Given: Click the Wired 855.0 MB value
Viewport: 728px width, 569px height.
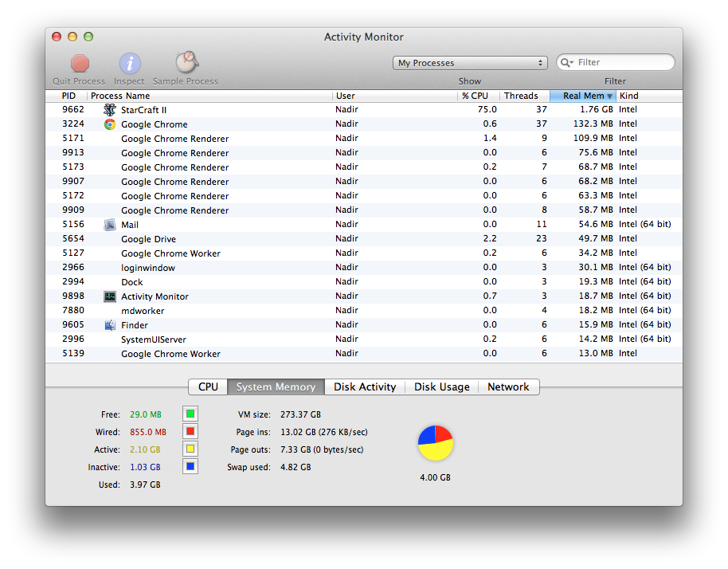Looking at the screenshot, I should click(148, 432).
